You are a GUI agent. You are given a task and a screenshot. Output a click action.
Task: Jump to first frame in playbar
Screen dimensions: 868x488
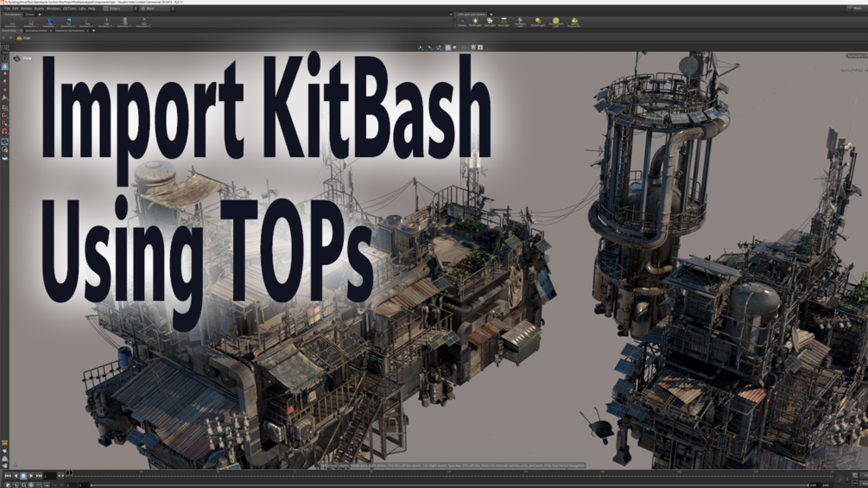[8, 476]
